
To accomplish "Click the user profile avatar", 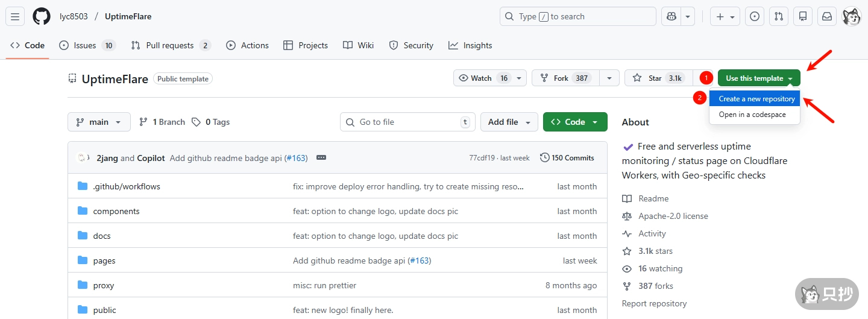I will click(x=851, y=16).
